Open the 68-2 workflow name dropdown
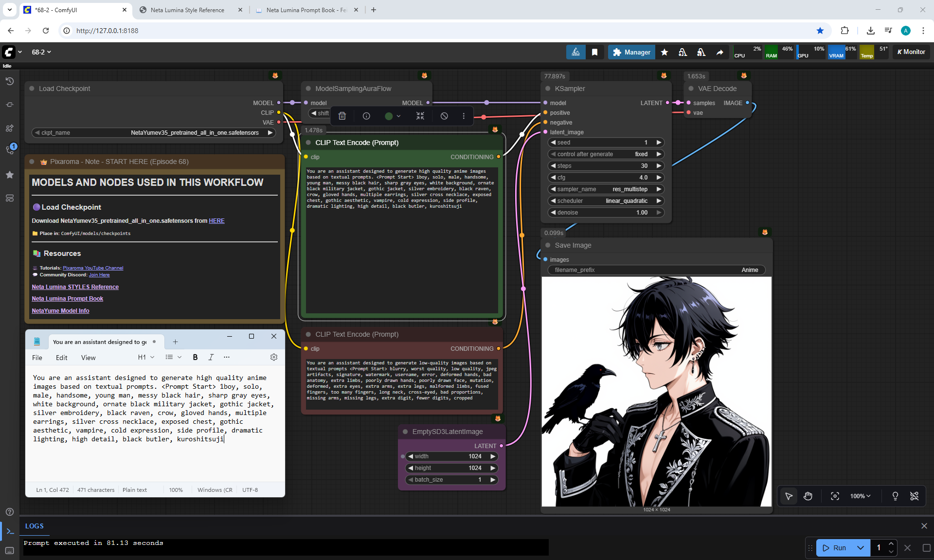This screenshot has width=934, height=560. pyautogui.click(x=41, y=52)
